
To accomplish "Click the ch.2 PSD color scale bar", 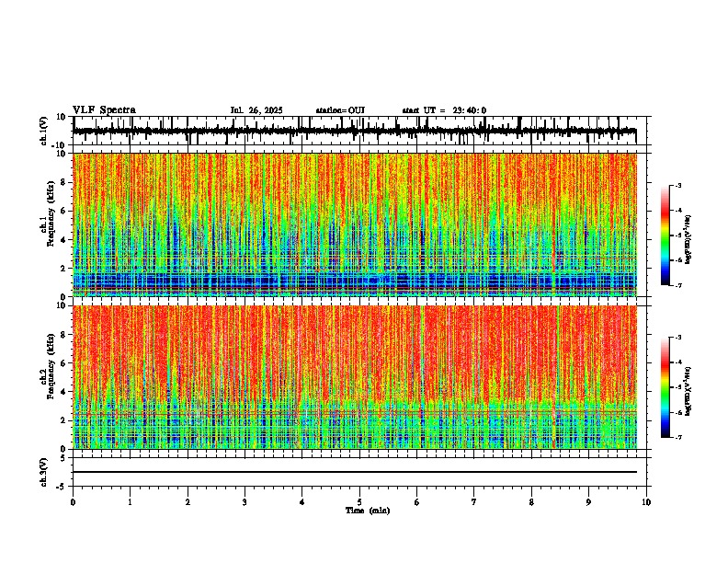I will (665, 387).
